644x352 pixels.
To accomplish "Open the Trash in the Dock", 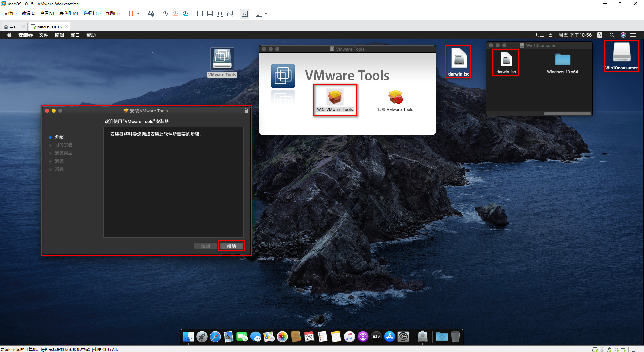I will 455,337.
